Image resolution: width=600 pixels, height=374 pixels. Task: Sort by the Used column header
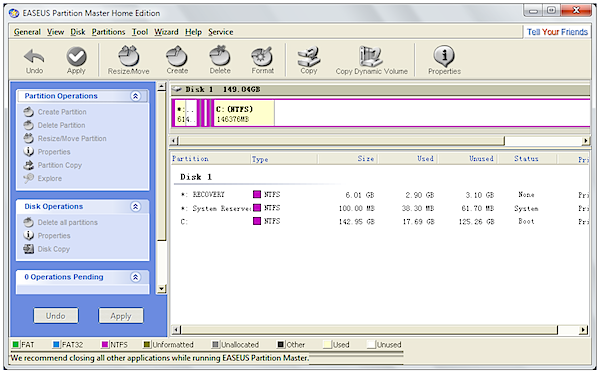(408, 159)
